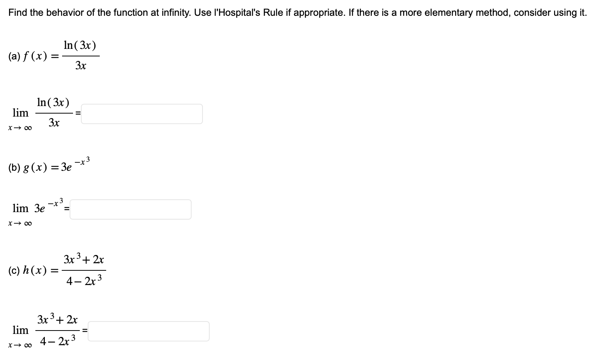Select the input beside lim (3x^3+2x)/(4-2x^3)
Image resolution: width=600 pixels, height=364 pixels.
(x=149, y=331)
